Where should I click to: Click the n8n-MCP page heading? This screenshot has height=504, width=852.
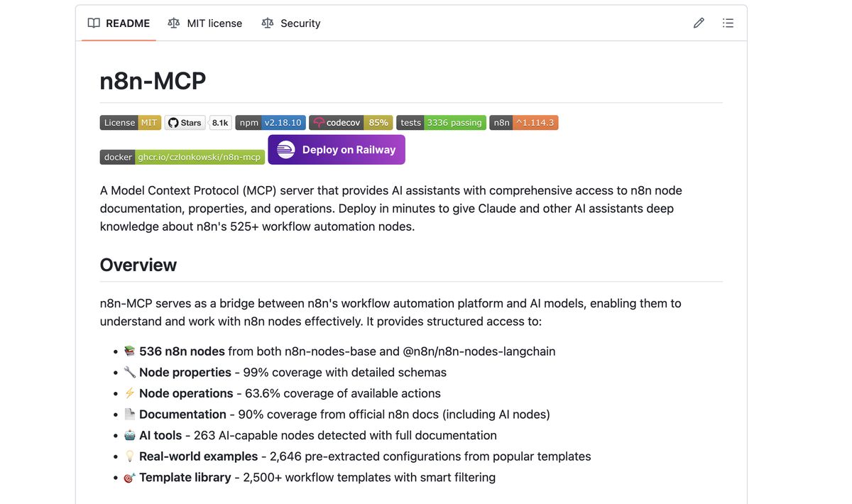[153, 80]
